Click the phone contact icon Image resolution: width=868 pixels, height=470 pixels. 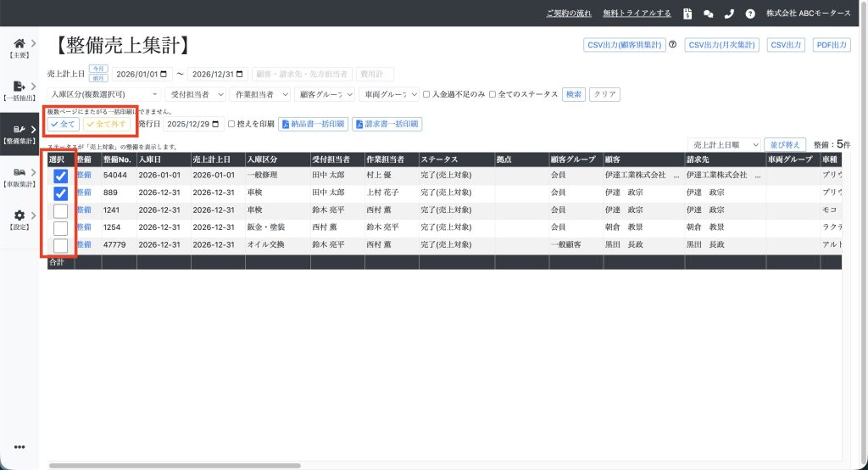[729, 14]
